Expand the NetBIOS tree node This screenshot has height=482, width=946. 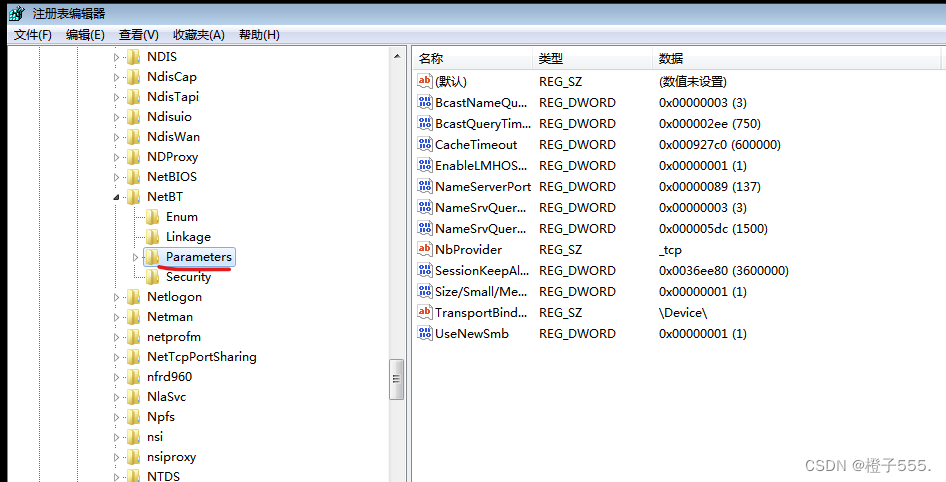(x=117, y=177)
